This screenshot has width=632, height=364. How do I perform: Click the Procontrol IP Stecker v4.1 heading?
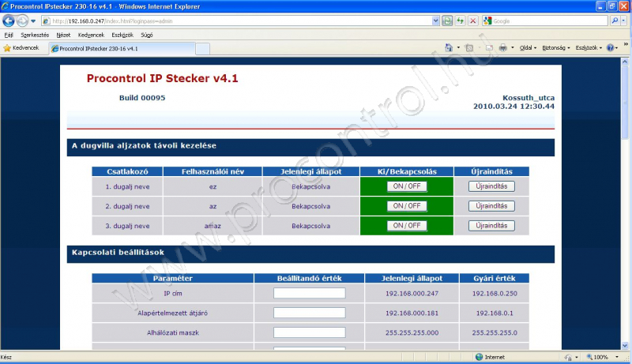coord(163,78)
